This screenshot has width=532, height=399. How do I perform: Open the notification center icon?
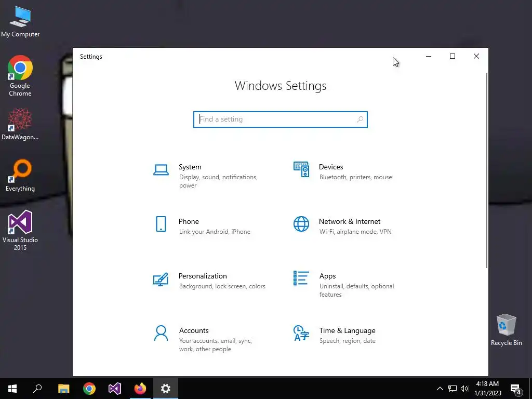tap(516, 389)
